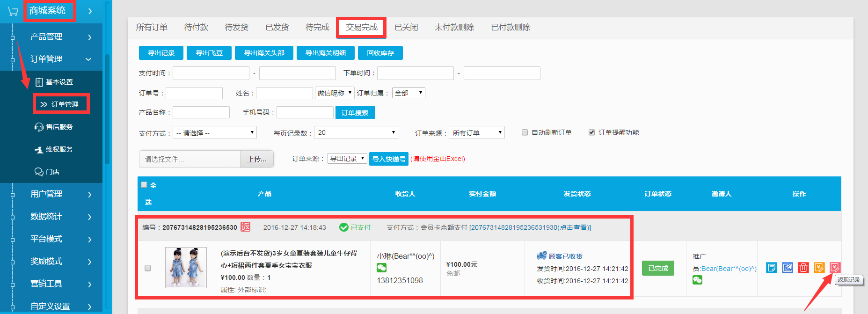Click the red trash delete order icon
The width and height of the screenshot is (868, 314).
tap(803, 268)
